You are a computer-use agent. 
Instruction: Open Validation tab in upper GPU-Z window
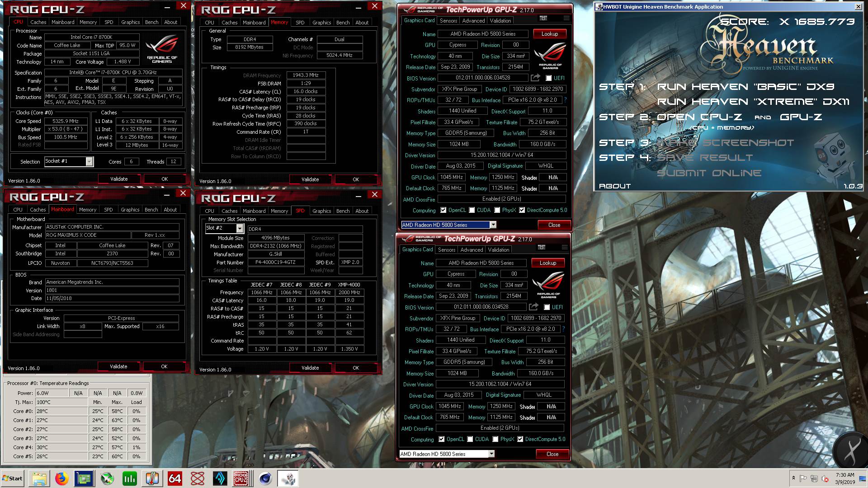tap(500, 21)
